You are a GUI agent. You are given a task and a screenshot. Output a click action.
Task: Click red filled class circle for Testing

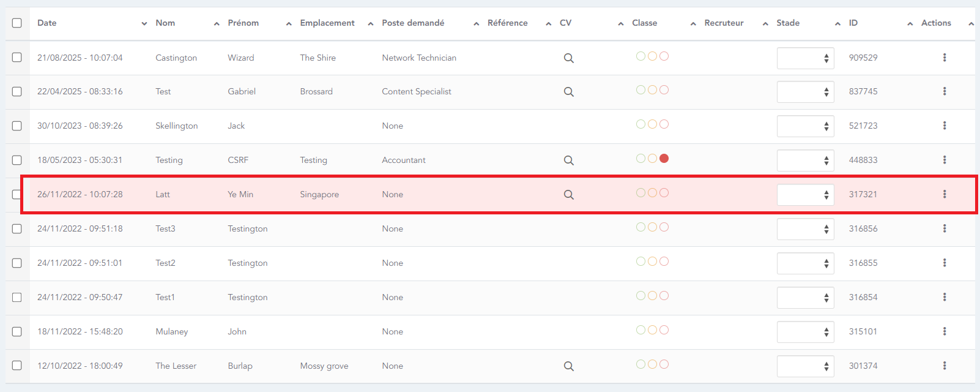click(x=664, y=159)
